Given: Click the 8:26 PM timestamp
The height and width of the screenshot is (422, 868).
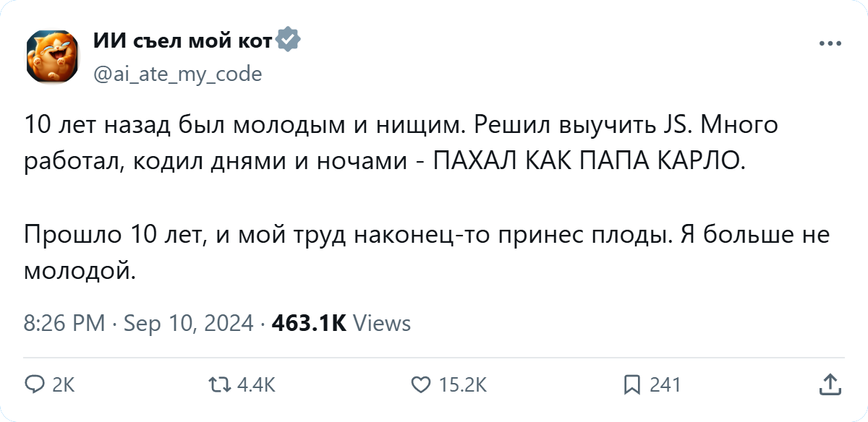Looking at the screenshot, I should click(x=65, y=323).
